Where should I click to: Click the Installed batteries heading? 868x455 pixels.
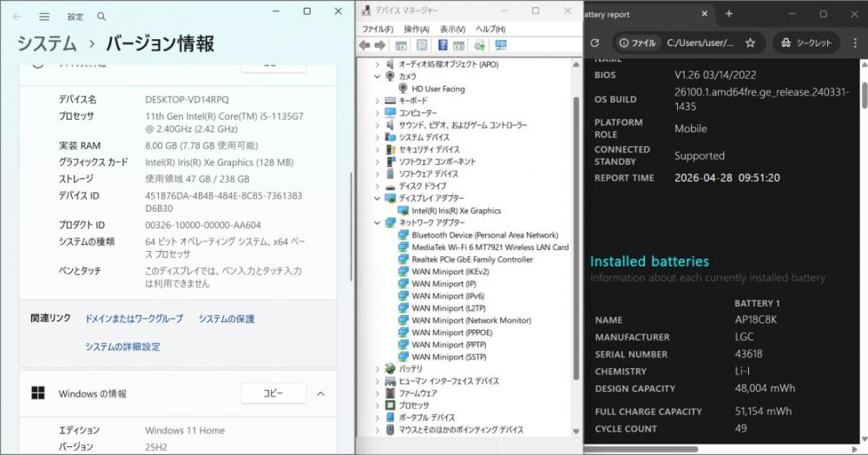pyautogui.click(x=649, y=261)
